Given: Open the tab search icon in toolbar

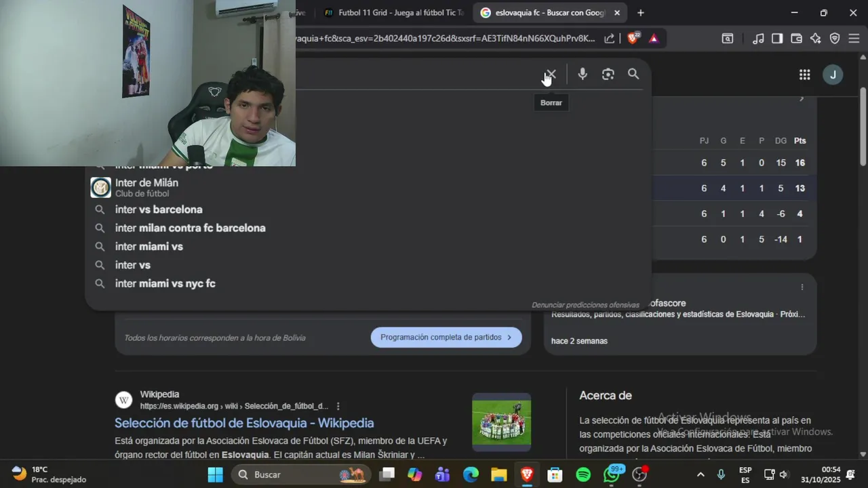Looking at the screenshot, I should [x=727, y=39].
